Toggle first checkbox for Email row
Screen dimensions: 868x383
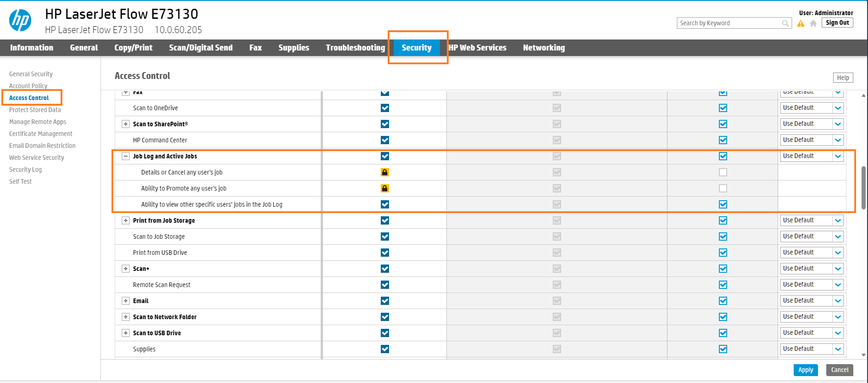click(x=385, y=301)
